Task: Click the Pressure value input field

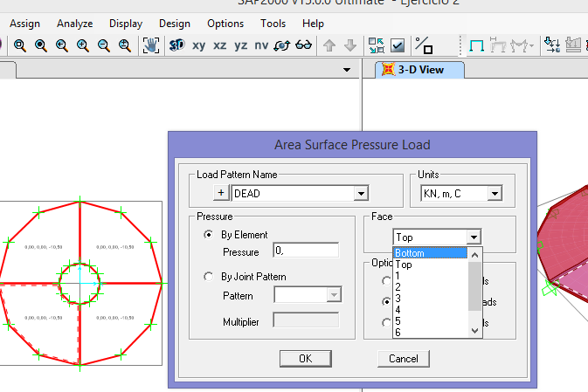Action: (305, 251)
